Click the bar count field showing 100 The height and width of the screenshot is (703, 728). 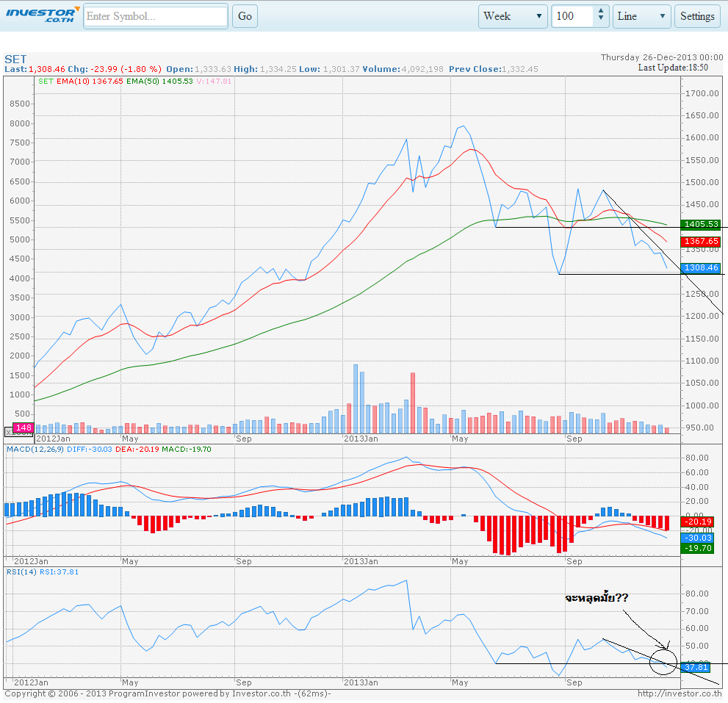572,16
